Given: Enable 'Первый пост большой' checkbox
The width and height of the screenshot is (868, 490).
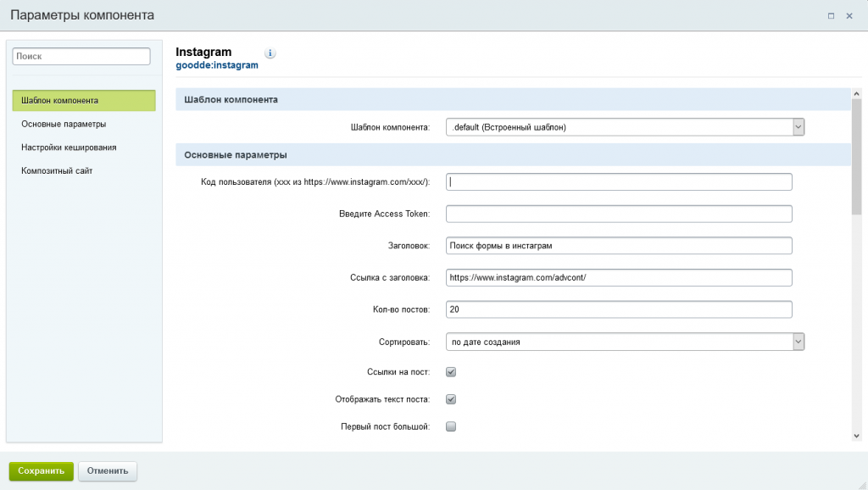Looking at the screenshot, I should pos(451,426).
